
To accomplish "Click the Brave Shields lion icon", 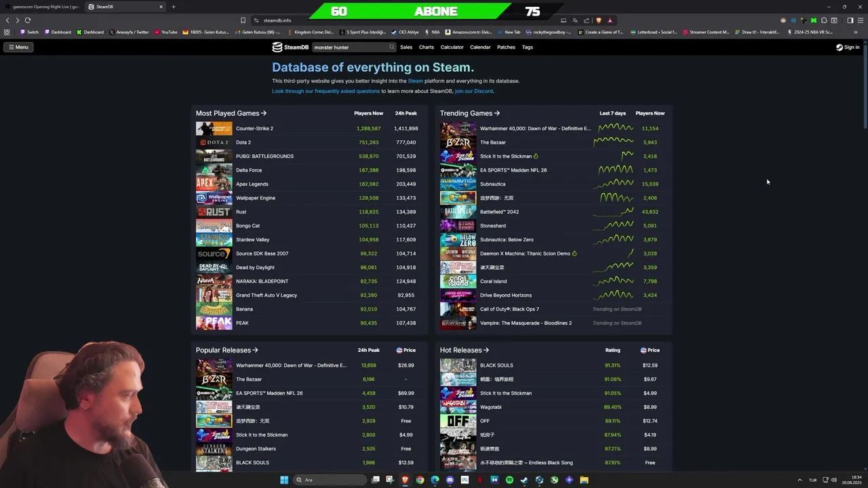I will point(599,20).
